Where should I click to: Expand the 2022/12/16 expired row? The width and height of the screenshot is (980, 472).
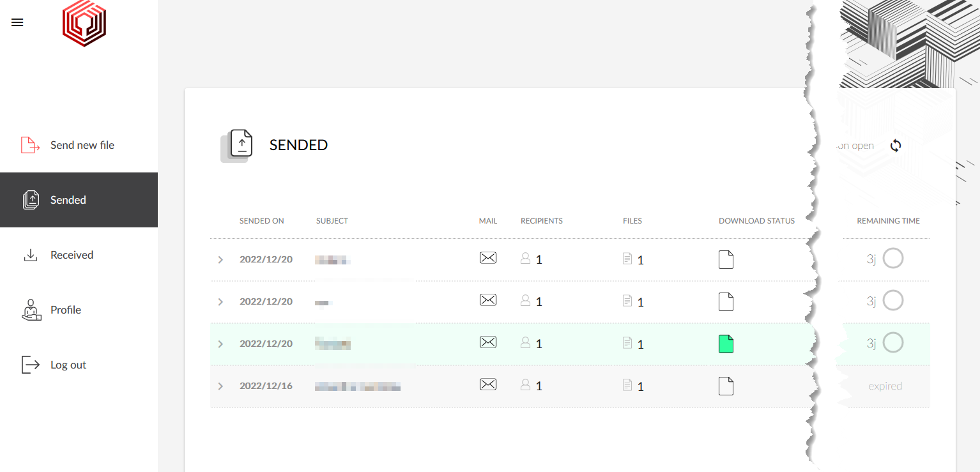tap(220, 386)
